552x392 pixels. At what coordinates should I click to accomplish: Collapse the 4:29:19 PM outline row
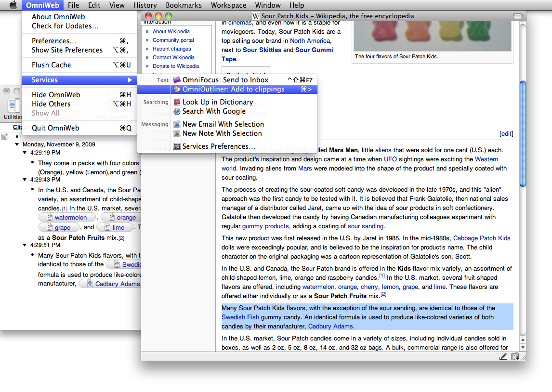[x=25, y=153]
